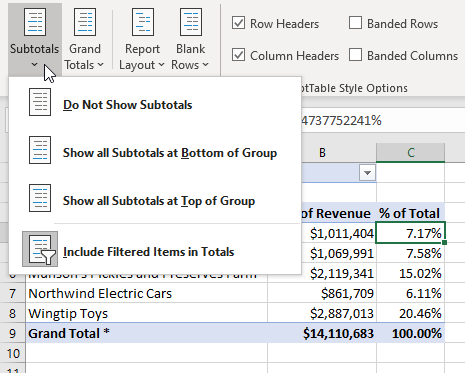
Task: Select the row 10 header
Action: (x=13, y=353)
